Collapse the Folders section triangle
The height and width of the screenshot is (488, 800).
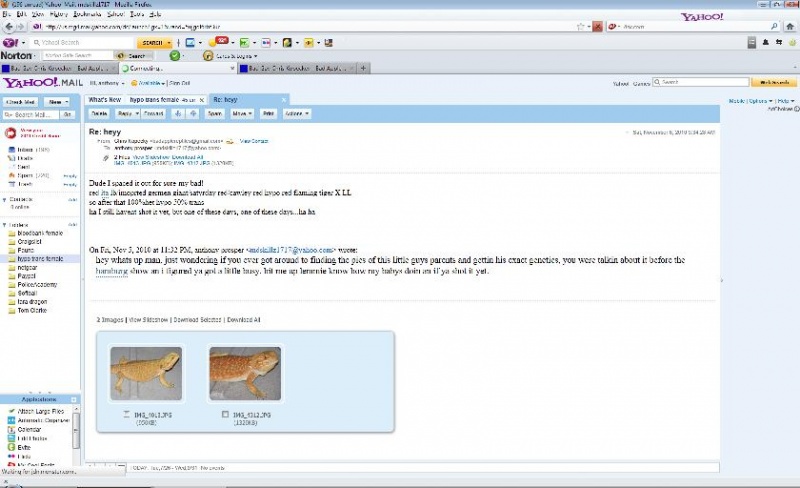pyautogui.click(x=5, y=225)
